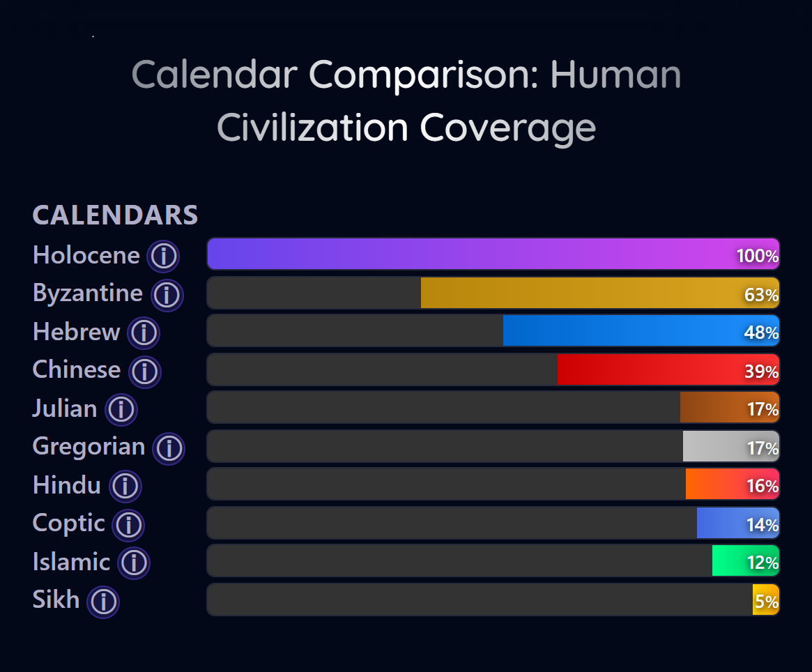Toggle the Holocene bar by clicking its label
Screen dimensions: 812x672
[x=87, y=254]
